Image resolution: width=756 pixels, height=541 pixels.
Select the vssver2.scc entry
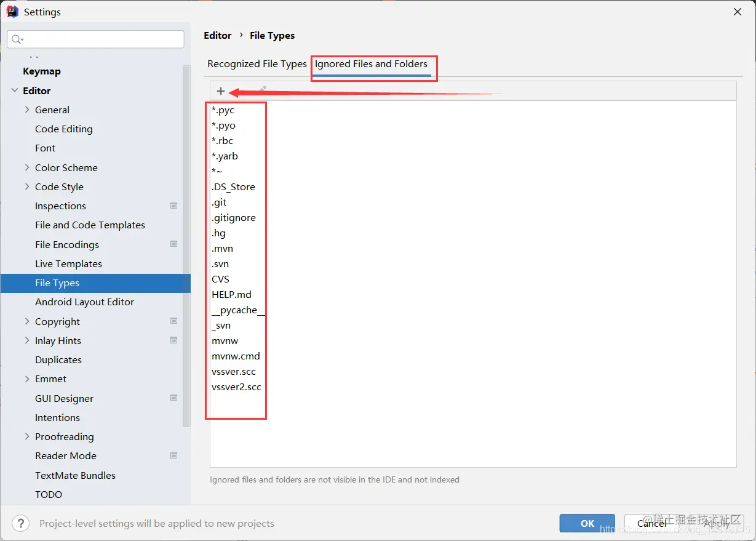236,387
